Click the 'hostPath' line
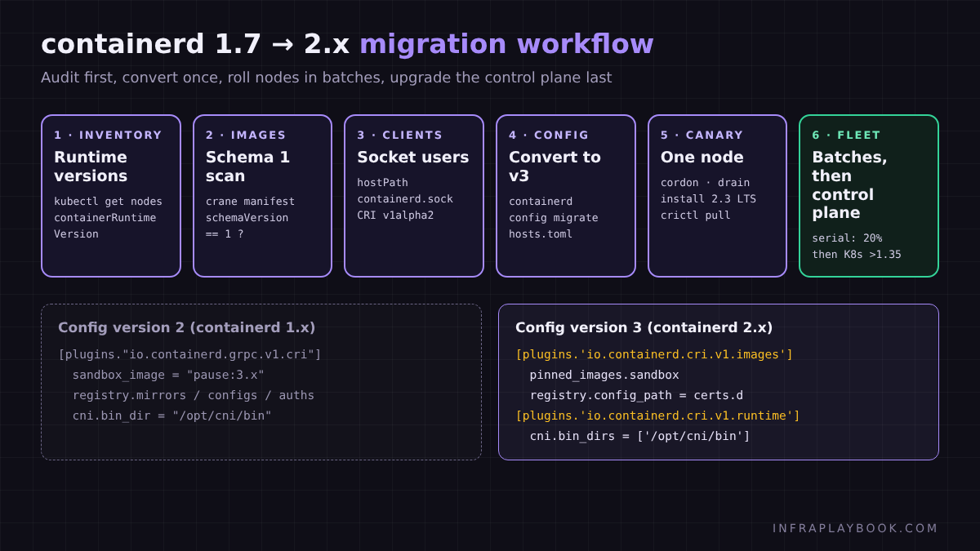This screenshot has height=551, width=980. click(x=382, y=182)
